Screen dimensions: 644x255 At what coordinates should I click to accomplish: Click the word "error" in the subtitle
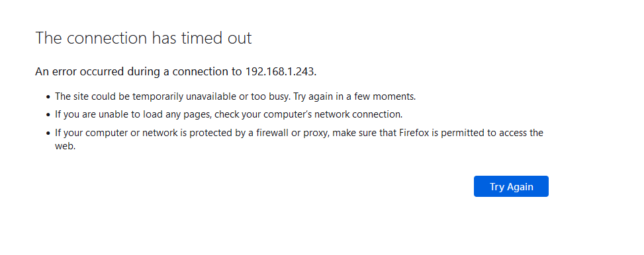(66, 71)
